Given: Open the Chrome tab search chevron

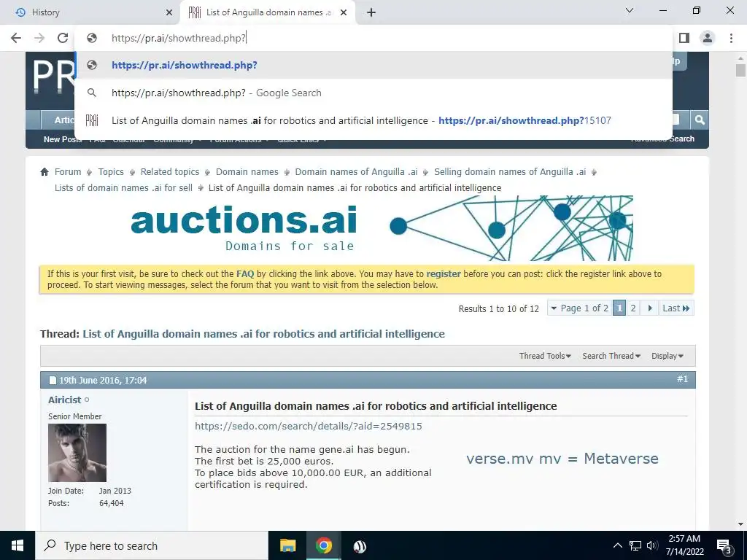Looking at the screenshot, I should coord(630,10).
